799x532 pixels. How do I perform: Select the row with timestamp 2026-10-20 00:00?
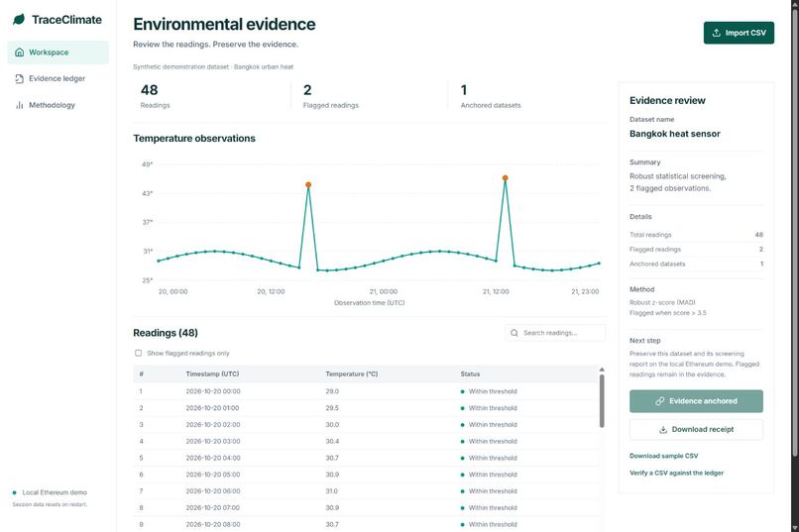[x=366, y=391]
